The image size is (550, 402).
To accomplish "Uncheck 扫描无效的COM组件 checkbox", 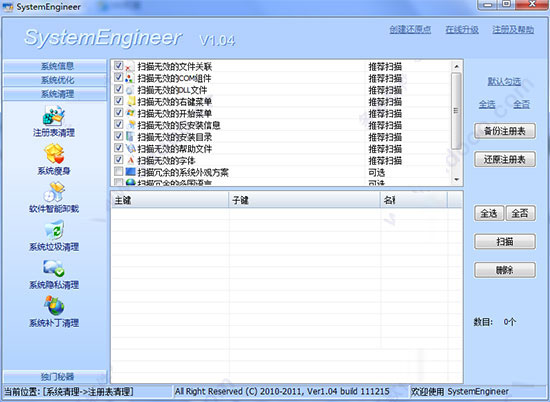I will (x=119, y=77).
